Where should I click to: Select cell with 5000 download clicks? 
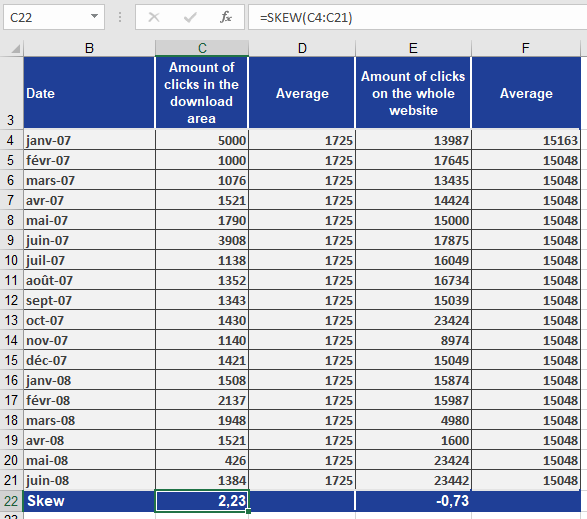coord(202,140)
